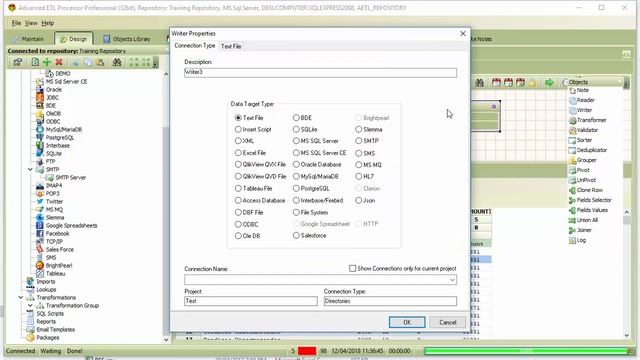The height and width of the screenshot is (360, 640).
Task: Open the Objects panel dropdown arrow
Action: [626, 83]
